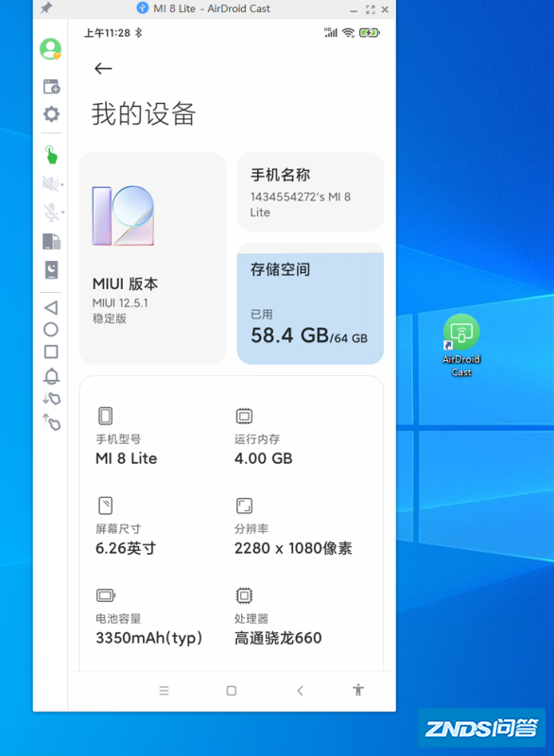Click the charging battery icon in status bar
Screen dimensions: 554x756
pyautogui.click(x=370, y=33)
